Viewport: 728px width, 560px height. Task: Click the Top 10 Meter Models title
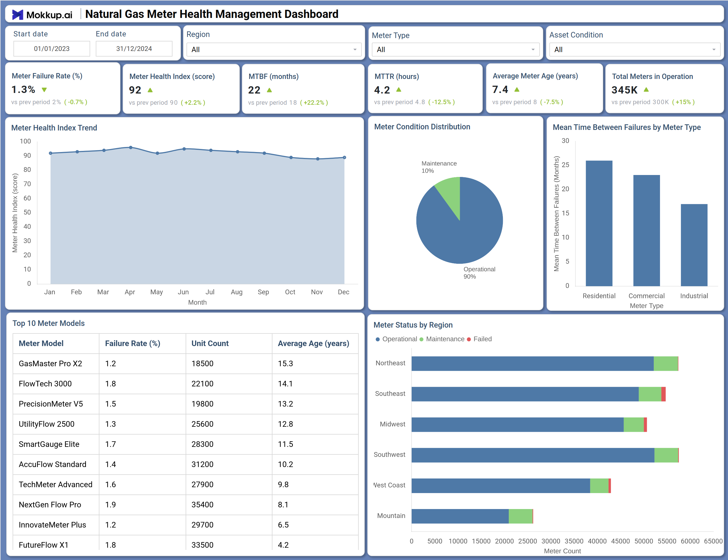[49, 323]
